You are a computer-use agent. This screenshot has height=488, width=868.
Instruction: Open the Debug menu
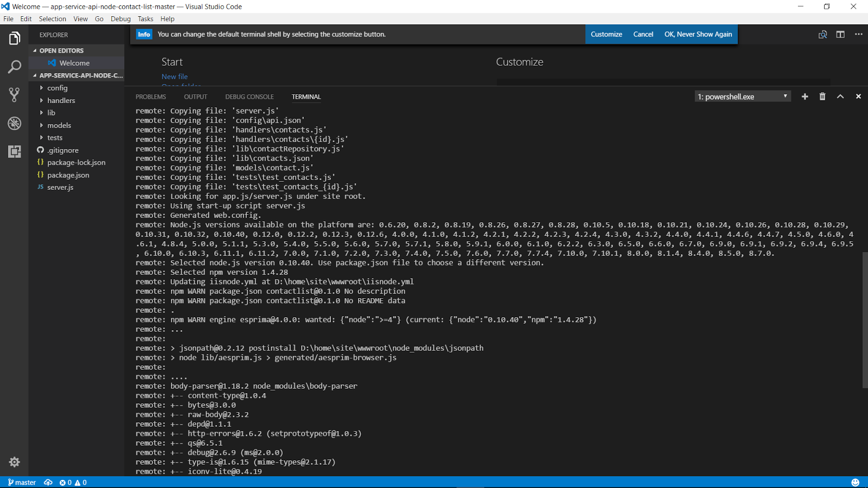[x=120, y=18]
